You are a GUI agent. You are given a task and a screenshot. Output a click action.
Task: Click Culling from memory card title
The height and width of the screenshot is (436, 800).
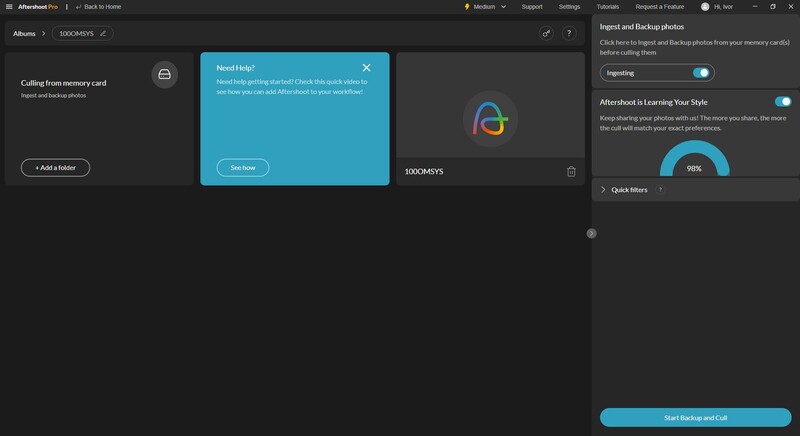pos(63,83)
